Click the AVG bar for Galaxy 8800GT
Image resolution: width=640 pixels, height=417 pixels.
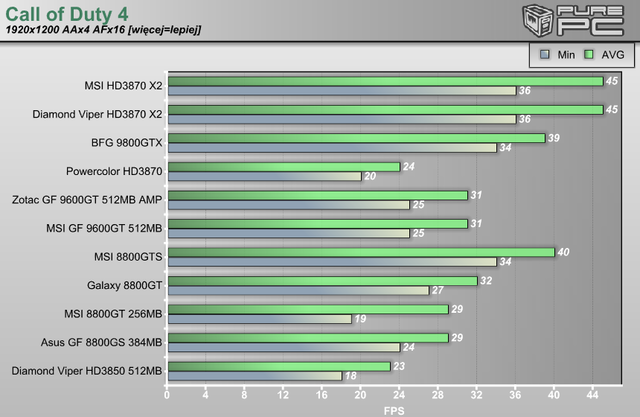323,281
